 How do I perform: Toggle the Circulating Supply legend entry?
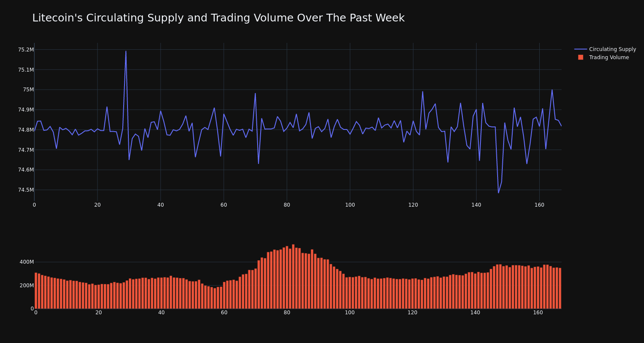[605, 49]
